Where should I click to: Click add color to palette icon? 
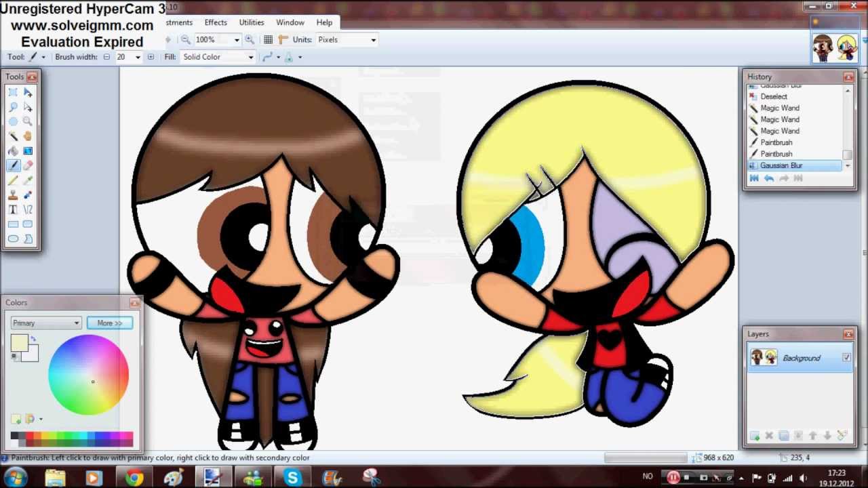pos(16,419)
